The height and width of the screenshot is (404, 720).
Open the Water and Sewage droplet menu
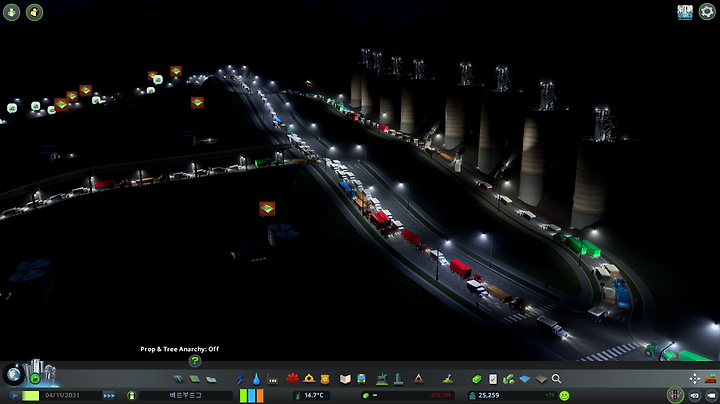(256, 379)
